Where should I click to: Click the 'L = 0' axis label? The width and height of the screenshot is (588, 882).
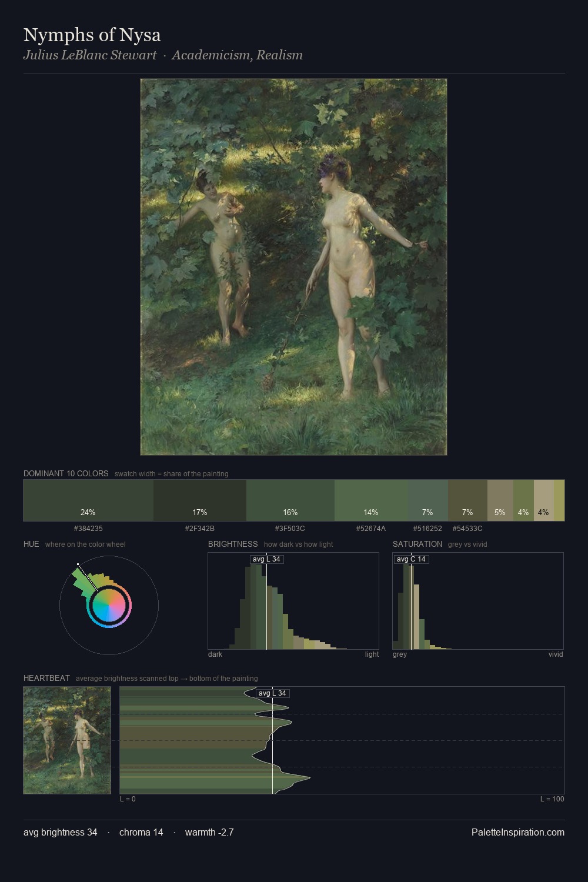point(128,799)
